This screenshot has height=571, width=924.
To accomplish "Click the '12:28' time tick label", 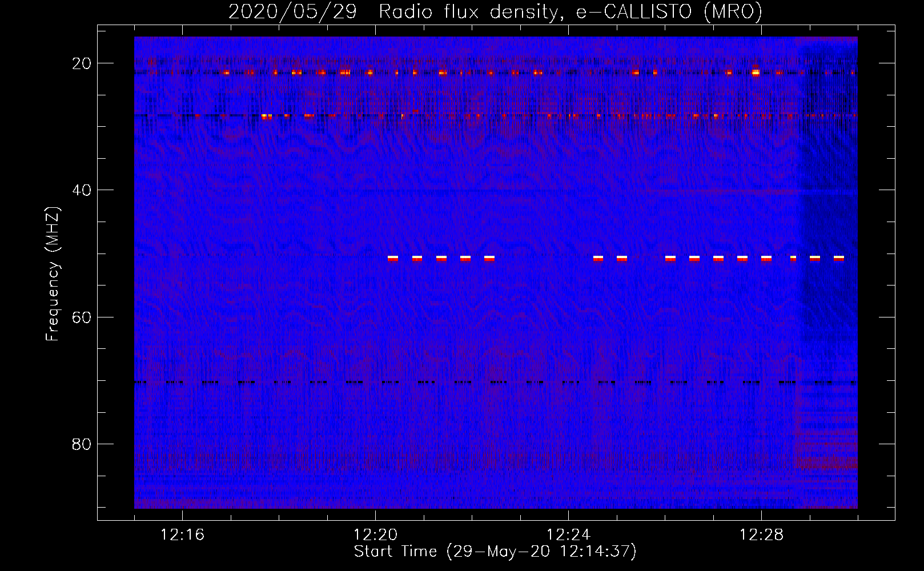I will point(761,535).
